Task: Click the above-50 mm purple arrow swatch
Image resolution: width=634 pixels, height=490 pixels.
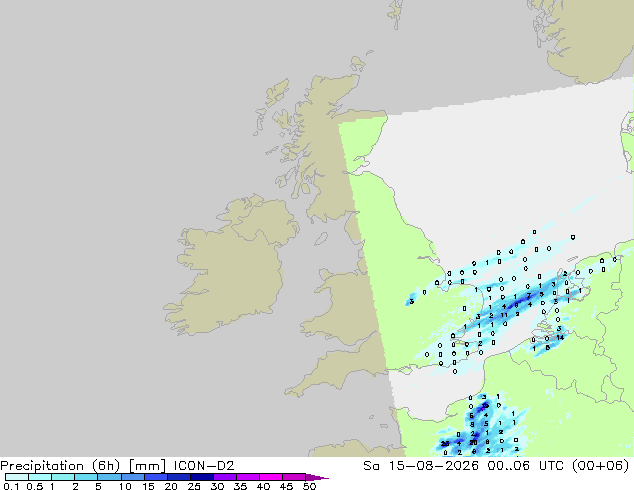Action: tap(317, 477)
